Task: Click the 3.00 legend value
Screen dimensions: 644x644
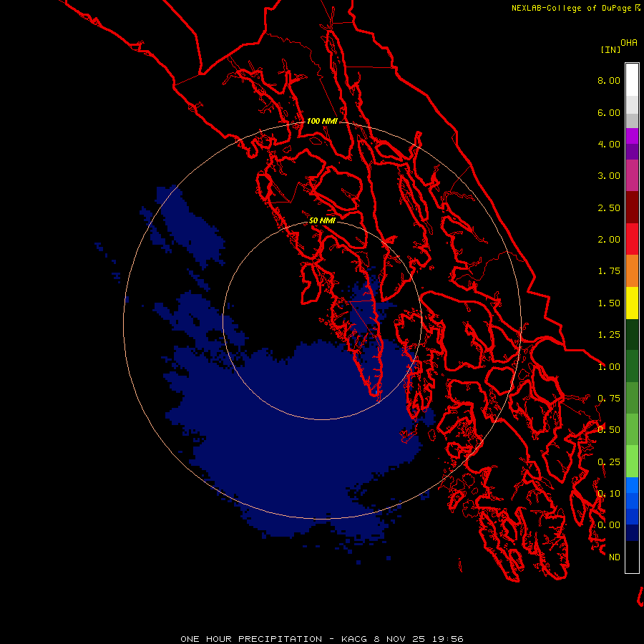Action: coord(609,176)
